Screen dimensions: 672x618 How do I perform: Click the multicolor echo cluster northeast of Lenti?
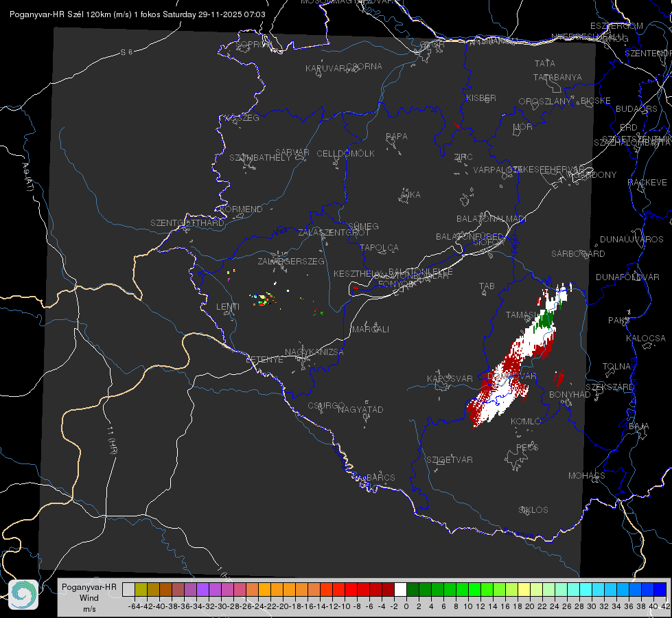(263, 299)
